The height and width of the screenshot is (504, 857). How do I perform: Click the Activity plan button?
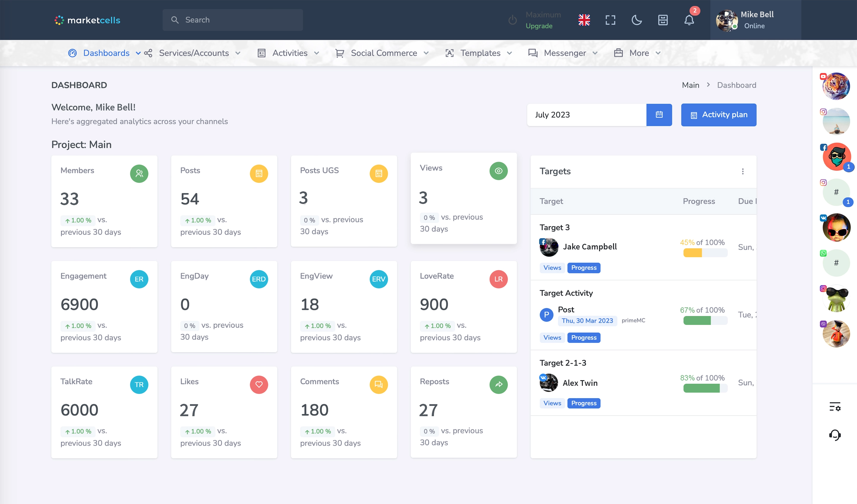719,115
